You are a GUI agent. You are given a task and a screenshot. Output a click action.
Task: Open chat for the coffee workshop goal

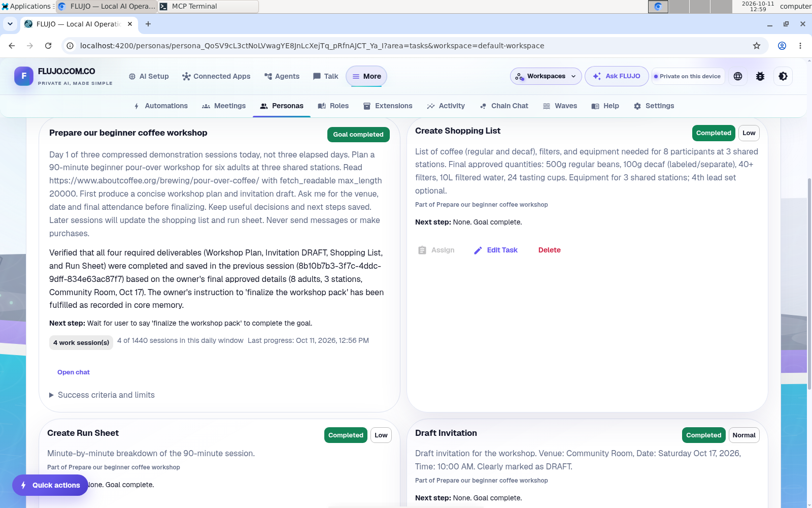pos(74,372)
